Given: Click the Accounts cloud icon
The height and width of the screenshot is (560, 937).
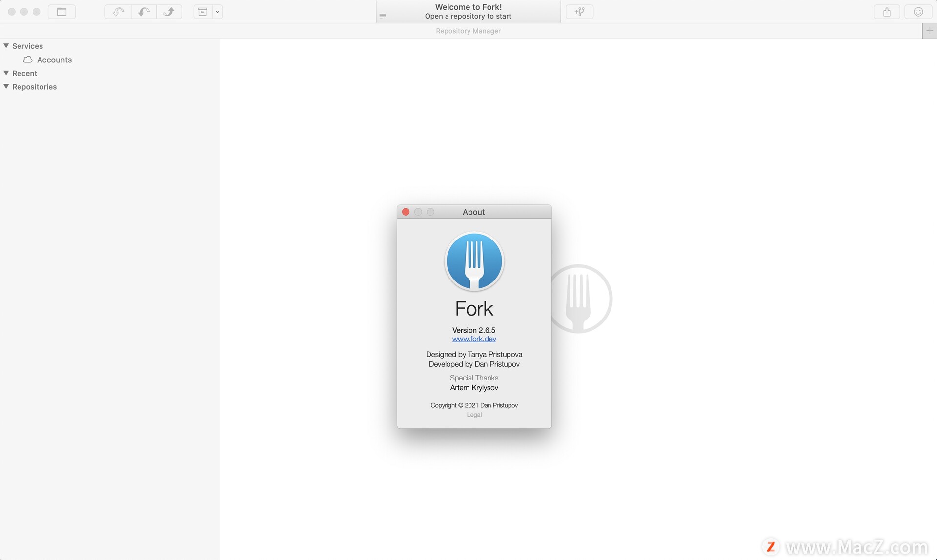Looking at the screenshot, I should click(28, 60).
